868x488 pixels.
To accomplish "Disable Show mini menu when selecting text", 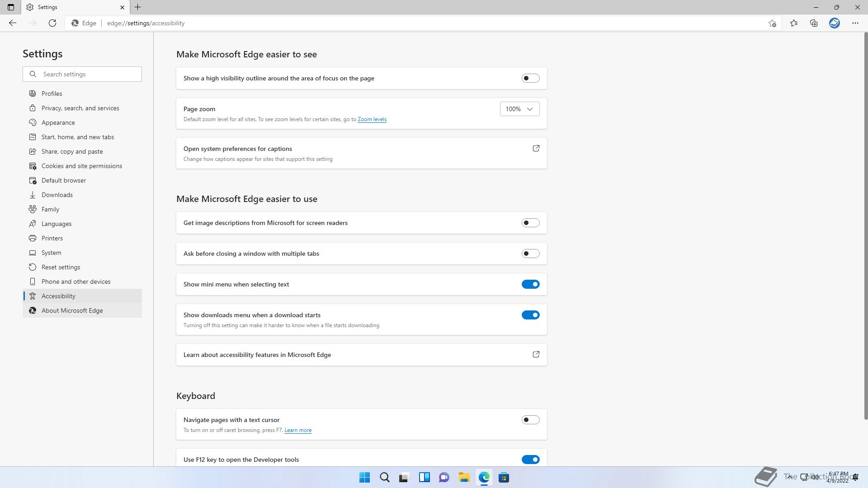I will click(x=531, y=284).
